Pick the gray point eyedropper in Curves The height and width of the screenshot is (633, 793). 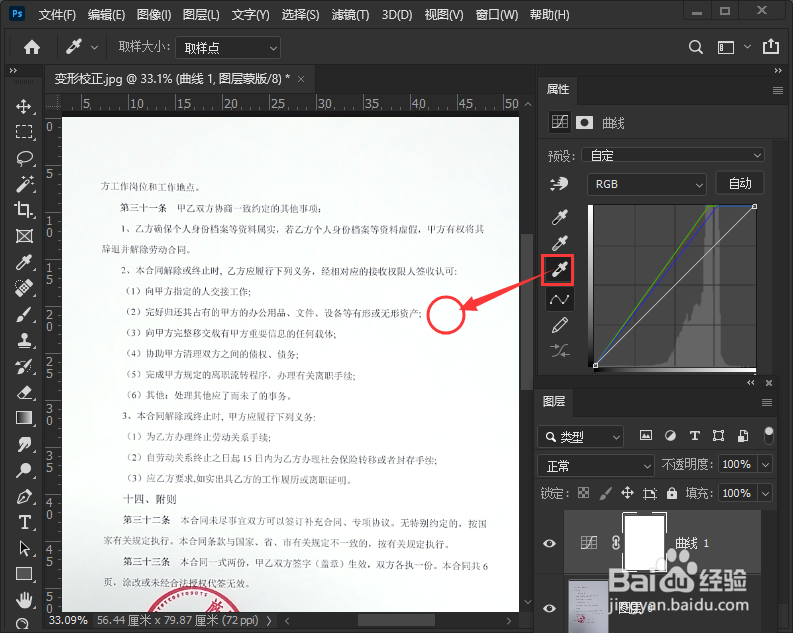tap(559, 243)
